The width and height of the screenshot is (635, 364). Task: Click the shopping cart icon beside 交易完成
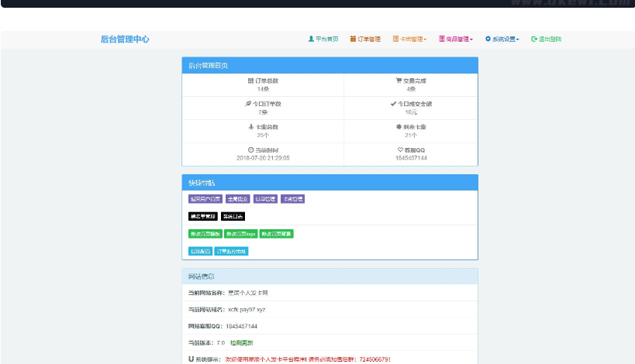[x=399, y=81]
